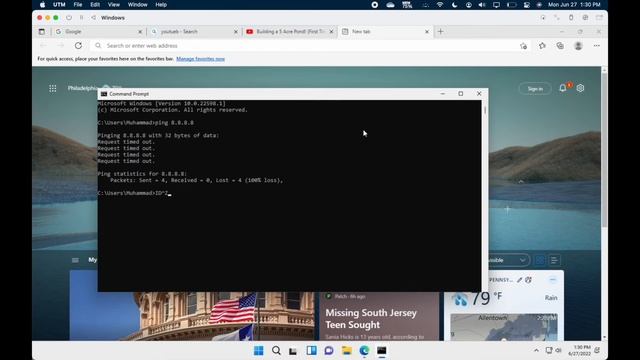Add page to favorites star icon

pyautogui.click(x=524, y=46)
